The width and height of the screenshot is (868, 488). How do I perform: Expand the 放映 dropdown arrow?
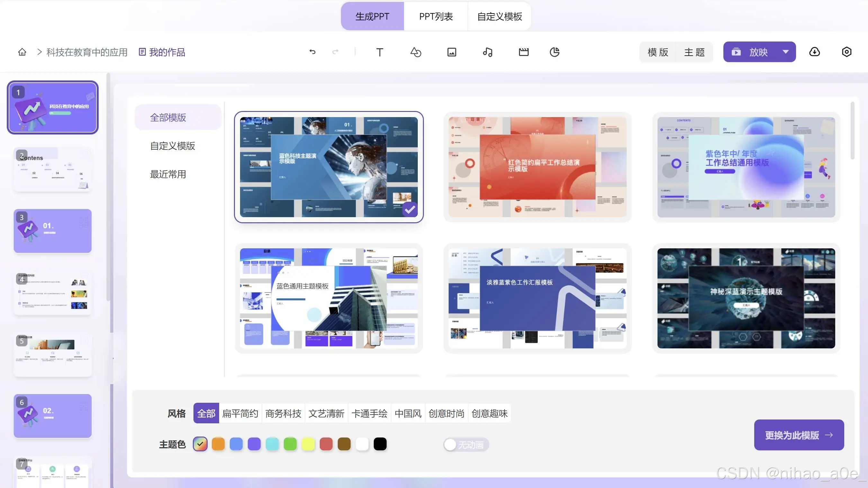click(785, 52)
